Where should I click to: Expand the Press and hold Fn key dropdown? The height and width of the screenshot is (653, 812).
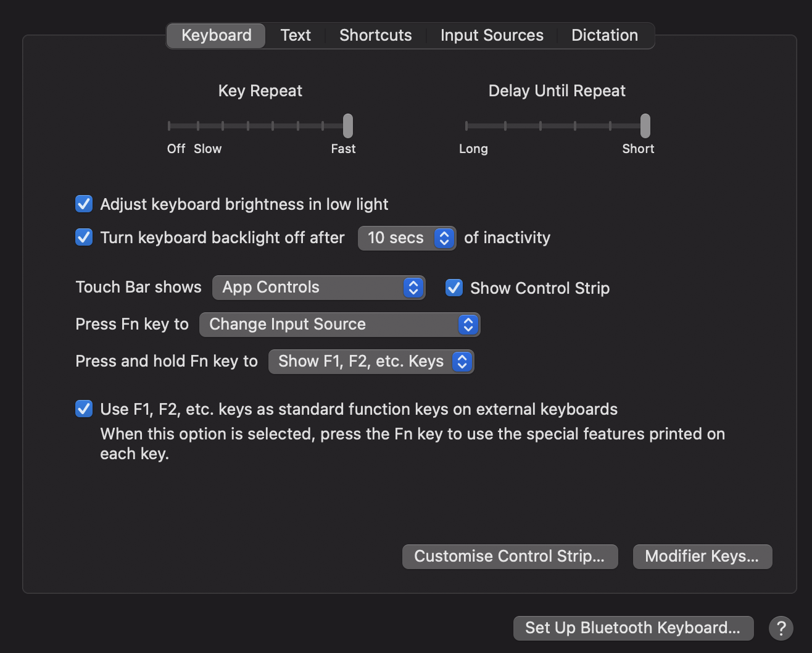371,362
